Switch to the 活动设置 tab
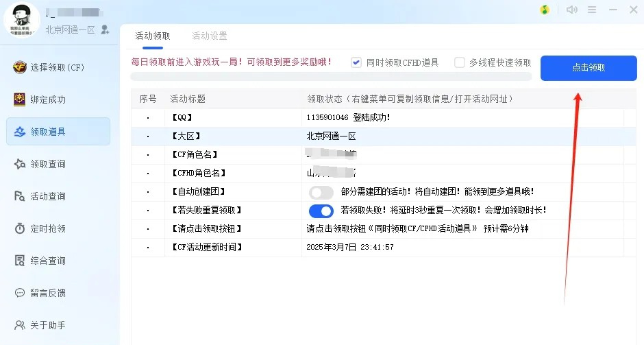Image resolution: width=644 pixels, height=345 pixels. (x=210, y=36)
